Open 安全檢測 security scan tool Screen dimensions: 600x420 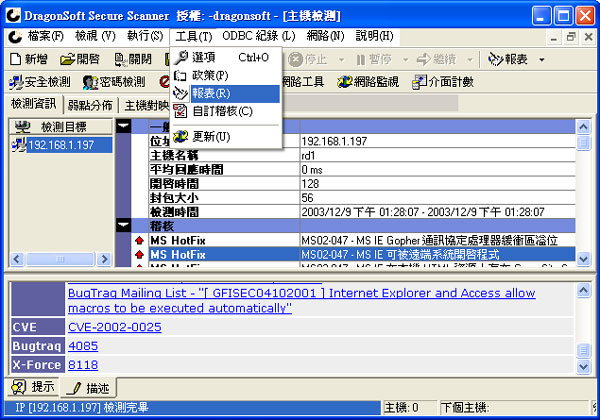tap(41, 82)
